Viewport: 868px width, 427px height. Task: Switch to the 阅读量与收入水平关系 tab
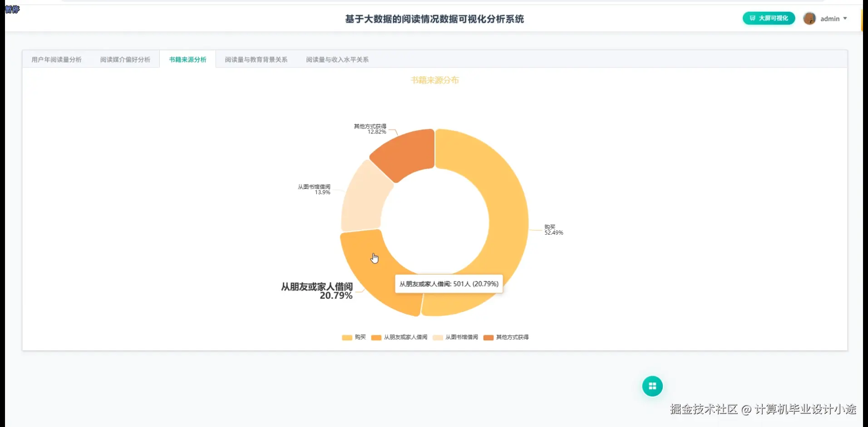pos(337,59)
